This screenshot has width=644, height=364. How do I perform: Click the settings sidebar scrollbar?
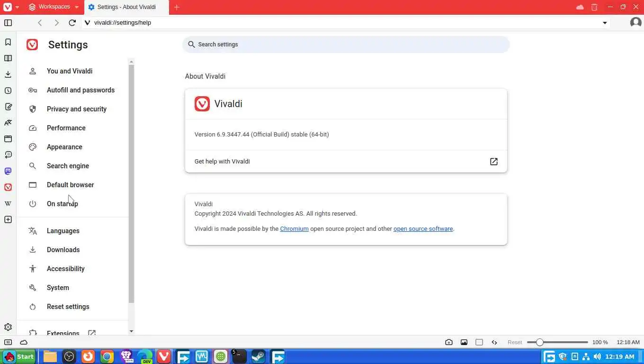coord(131,184)
